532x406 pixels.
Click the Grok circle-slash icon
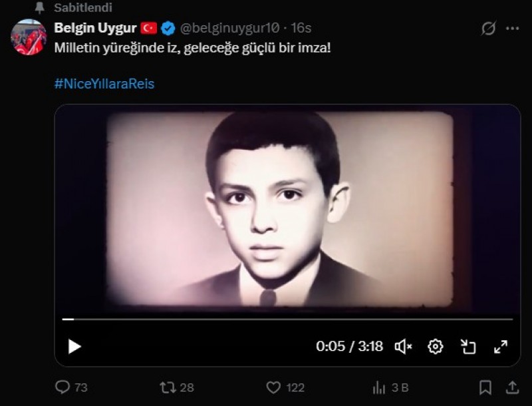[x=489, y=29]
